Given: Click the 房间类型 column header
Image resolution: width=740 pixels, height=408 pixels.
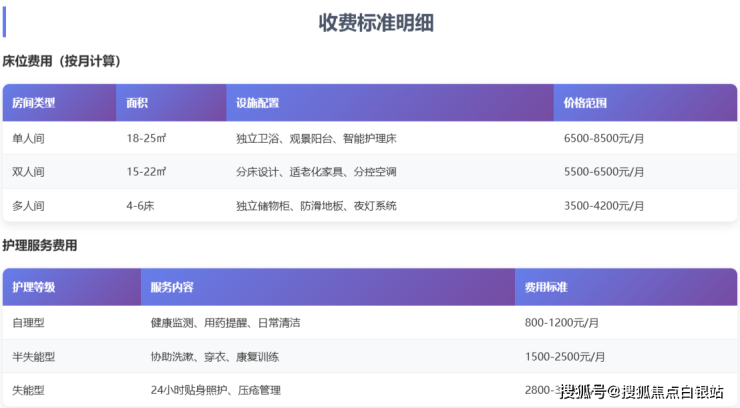Looking at the screenshot, I should coord(34,103).
